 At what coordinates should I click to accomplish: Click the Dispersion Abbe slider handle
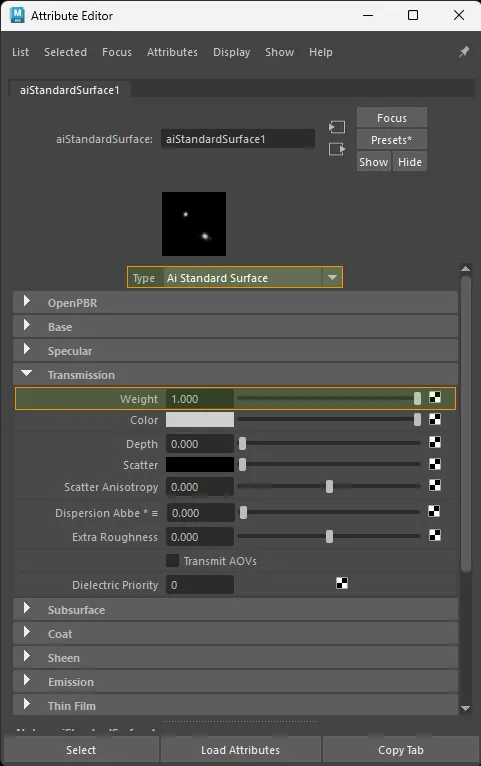coord(243,512)
